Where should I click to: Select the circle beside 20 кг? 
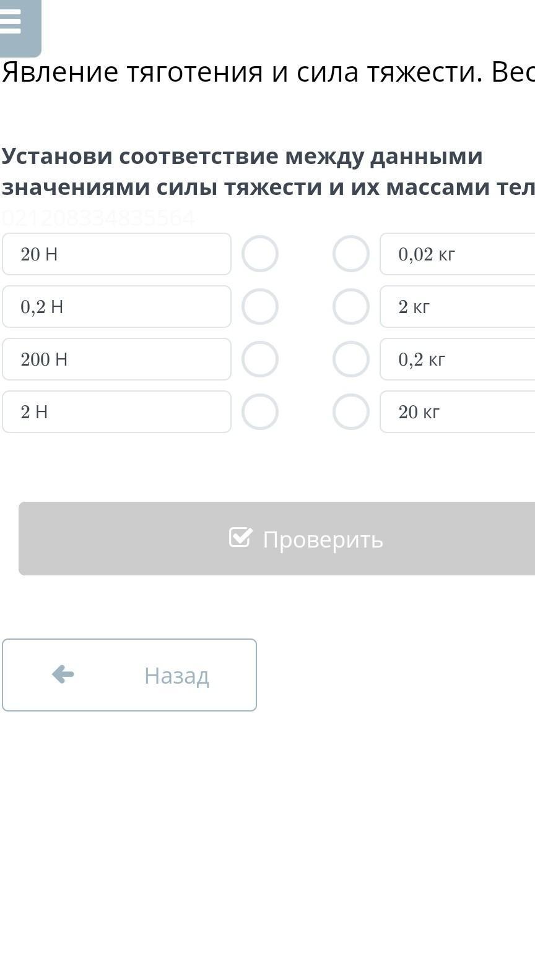351,411
